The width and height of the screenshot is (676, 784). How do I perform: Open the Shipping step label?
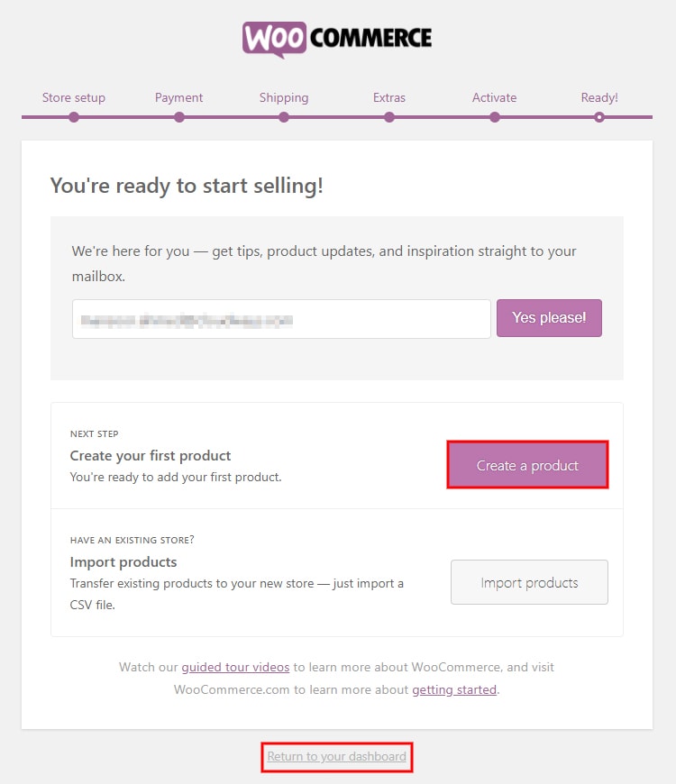point(284,97)
